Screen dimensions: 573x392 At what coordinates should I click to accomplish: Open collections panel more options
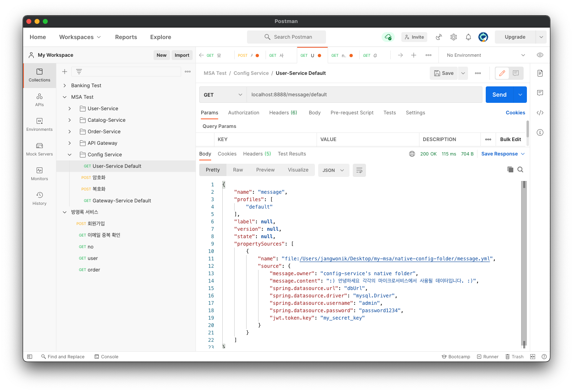click(188, 72)
